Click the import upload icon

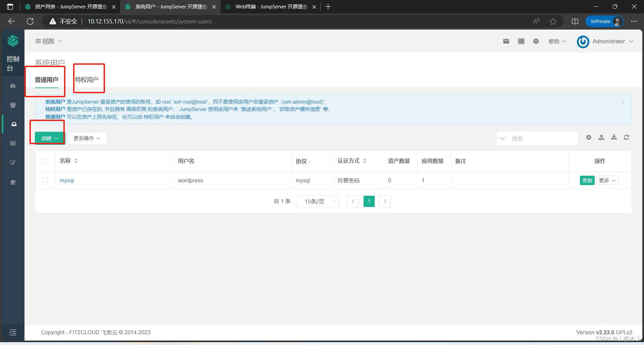601,137
